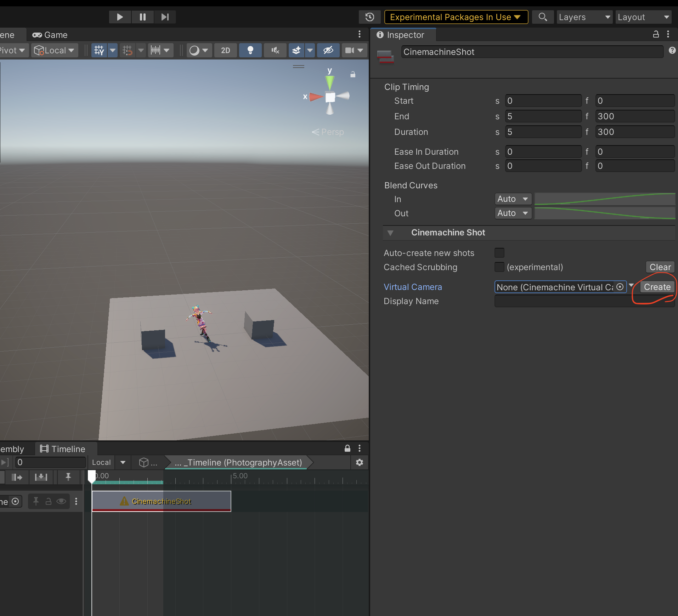The image size is (678, 616).
Task: Open the Undo History icon
Action: 370,17
